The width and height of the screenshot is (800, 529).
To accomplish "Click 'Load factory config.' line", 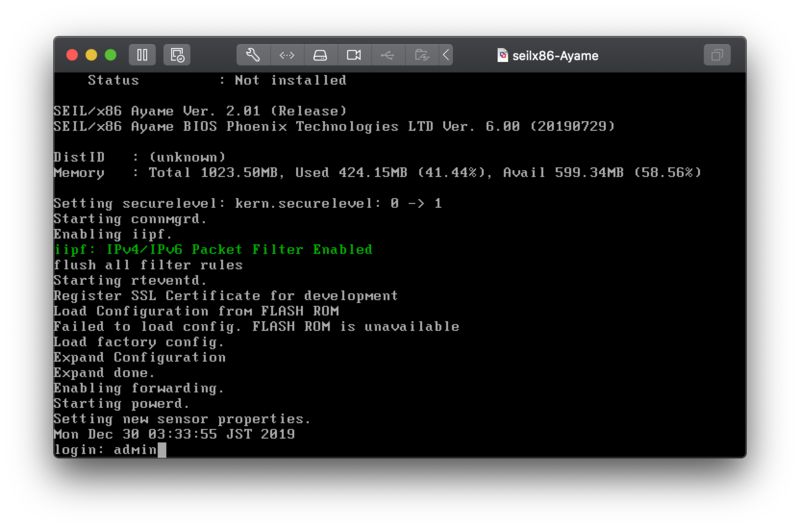I will tap(139, 342).
